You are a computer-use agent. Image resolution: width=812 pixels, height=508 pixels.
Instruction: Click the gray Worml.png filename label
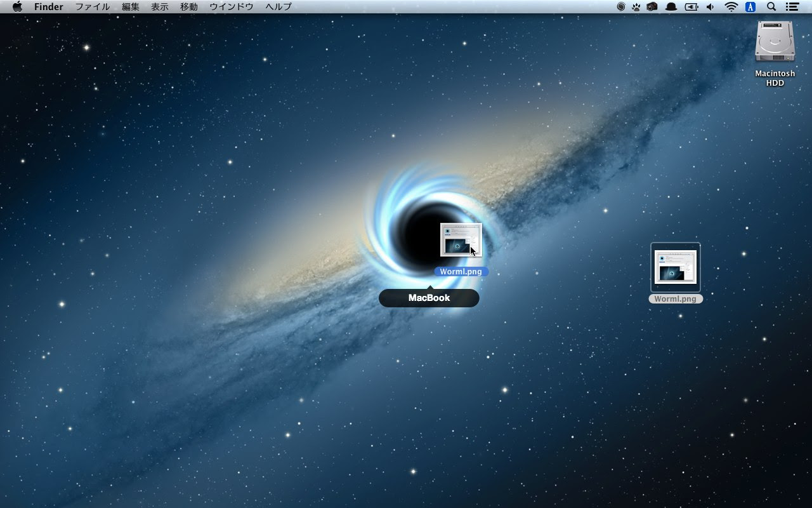point(676,298)
